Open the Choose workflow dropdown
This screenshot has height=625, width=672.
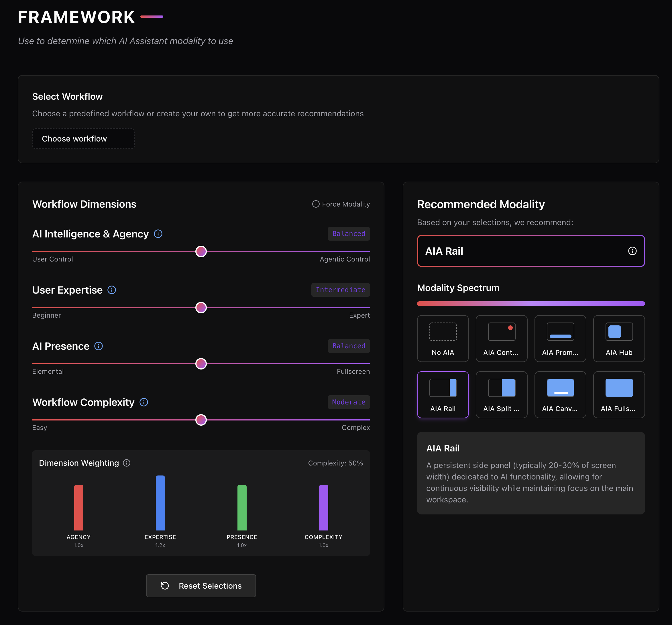[83, 139]
